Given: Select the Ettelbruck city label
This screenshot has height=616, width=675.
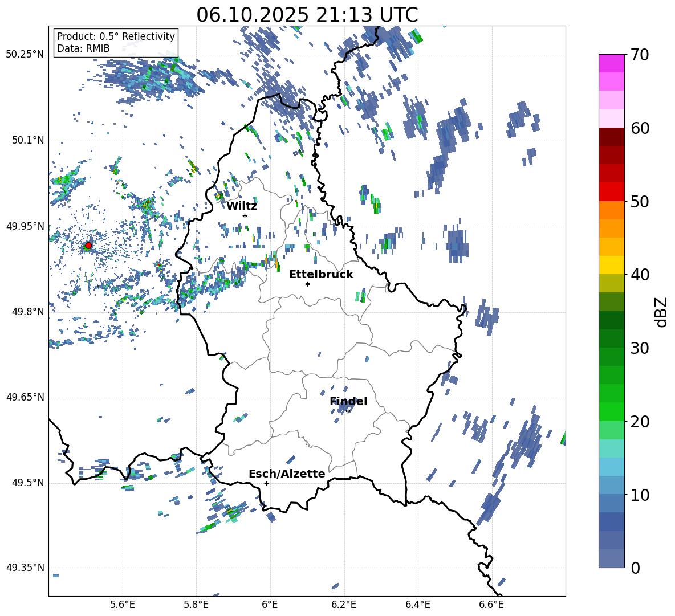Looking at the screenshot, I should [x=321, y=274].
